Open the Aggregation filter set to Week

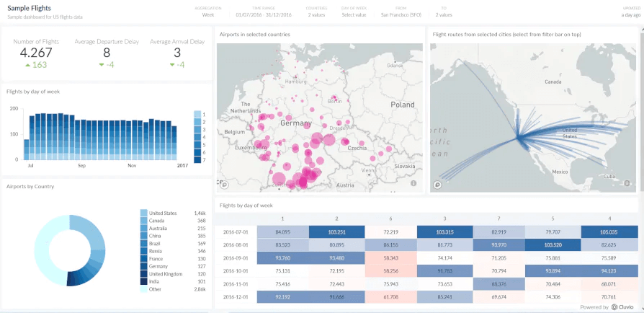(x=208, y=12)
